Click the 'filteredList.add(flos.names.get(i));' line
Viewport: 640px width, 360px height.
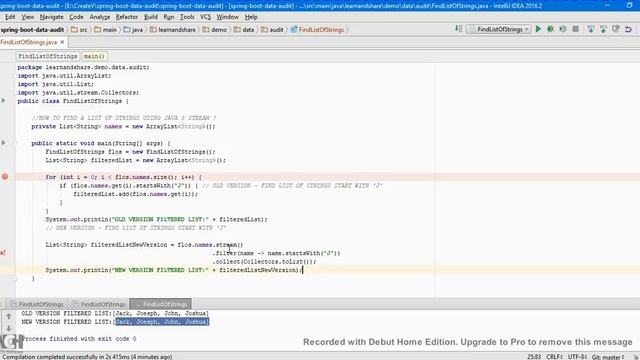136,194
